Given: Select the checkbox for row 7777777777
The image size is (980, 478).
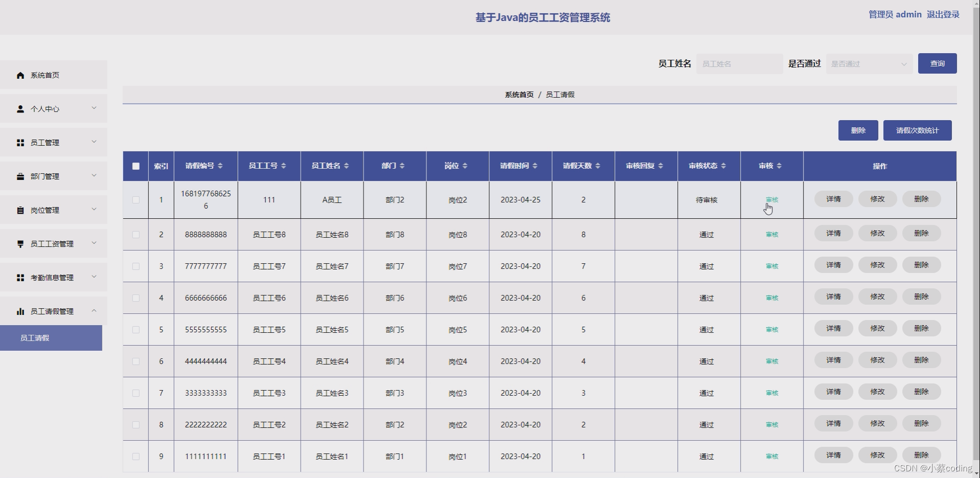Looking at the screenshot, I should point(136,266).
